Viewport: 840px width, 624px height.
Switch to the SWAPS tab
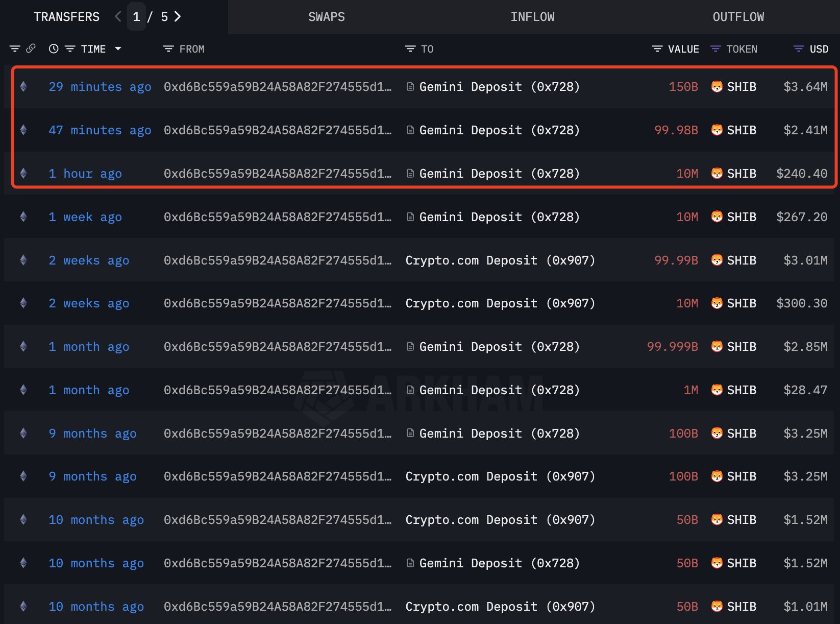pos(327,17)
